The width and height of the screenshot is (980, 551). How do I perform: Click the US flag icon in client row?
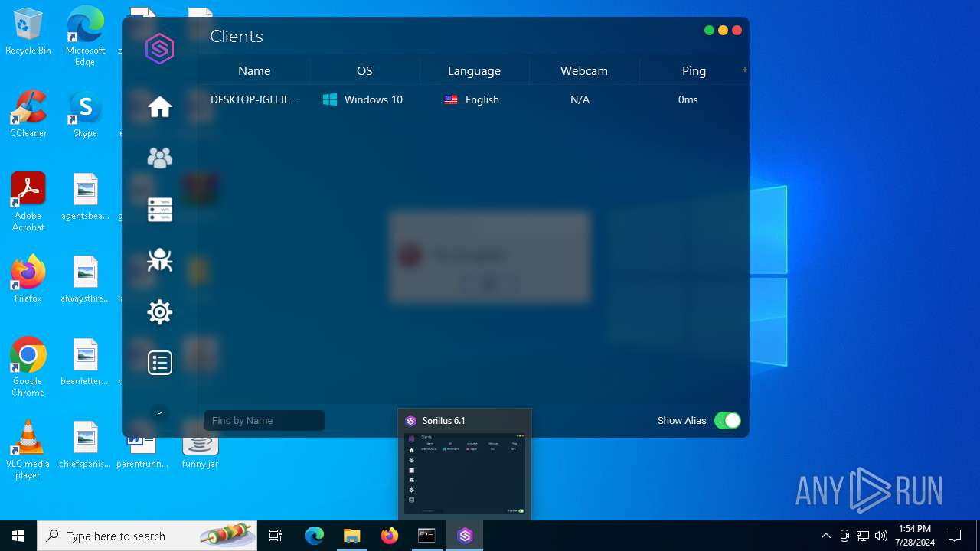coord(451,99)
